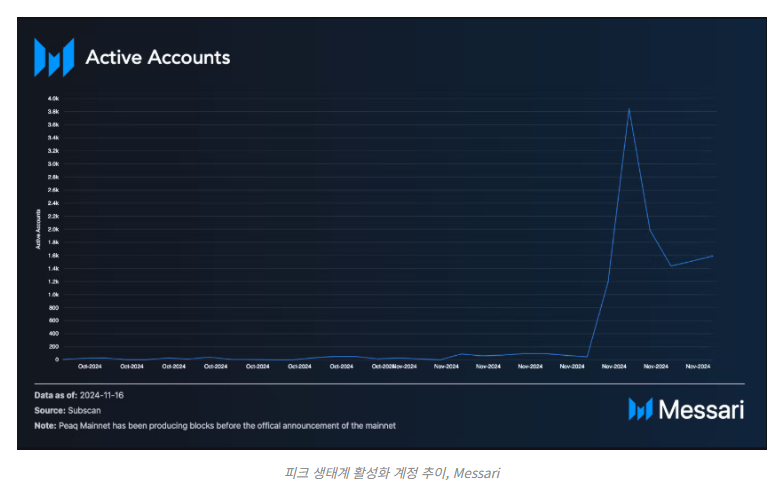Click the 0 label at the y-axis bottom
Image resolution: width=780 pixels, height=485 pixels.
tap(57, 359)
